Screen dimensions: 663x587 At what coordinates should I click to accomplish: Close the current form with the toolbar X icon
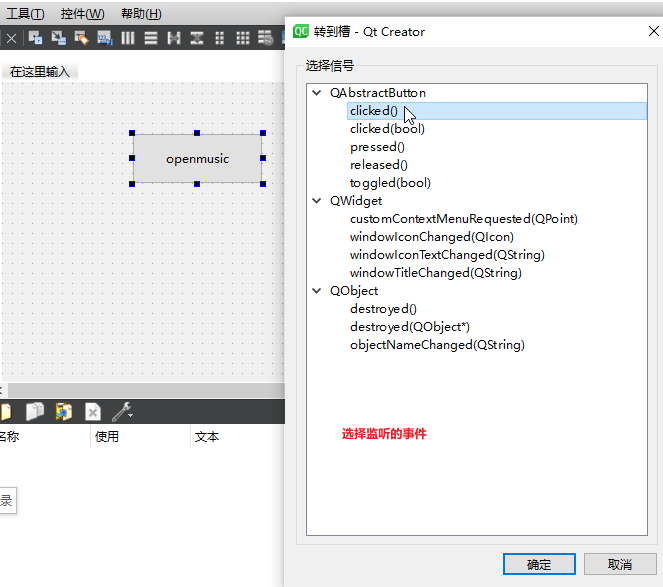(x=11, y=39)
